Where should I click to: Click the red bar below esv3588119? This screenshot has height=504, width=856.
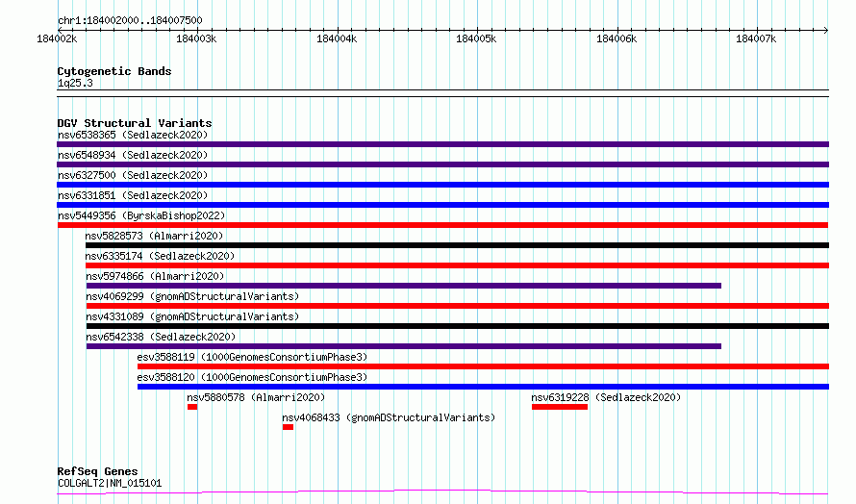click(483, 366)
